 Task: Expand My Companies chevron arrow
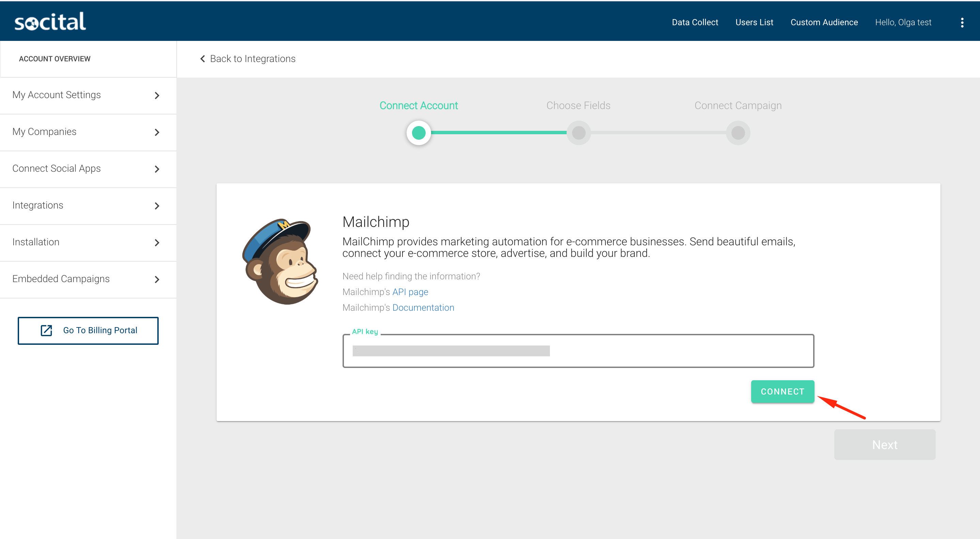pos(157,133)
